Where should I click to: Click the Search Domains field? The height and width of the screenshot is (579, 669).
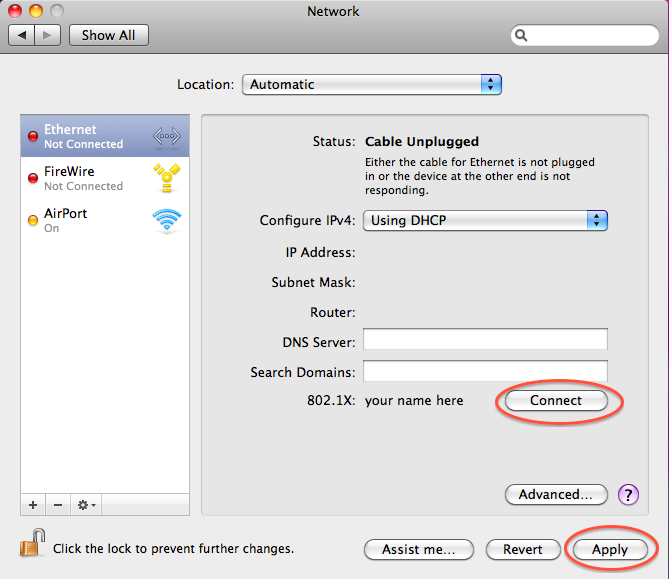(x=485, y=371)
